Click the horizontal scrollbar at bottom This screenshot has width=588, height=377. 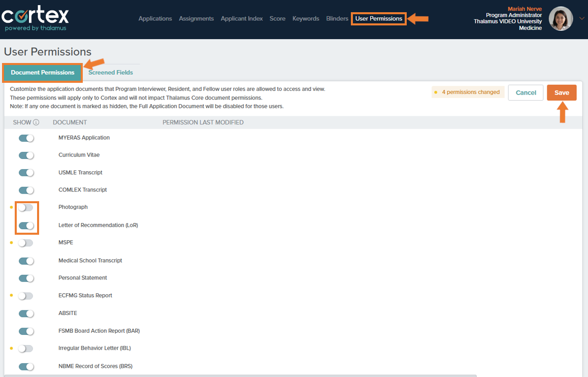[240, 375]
